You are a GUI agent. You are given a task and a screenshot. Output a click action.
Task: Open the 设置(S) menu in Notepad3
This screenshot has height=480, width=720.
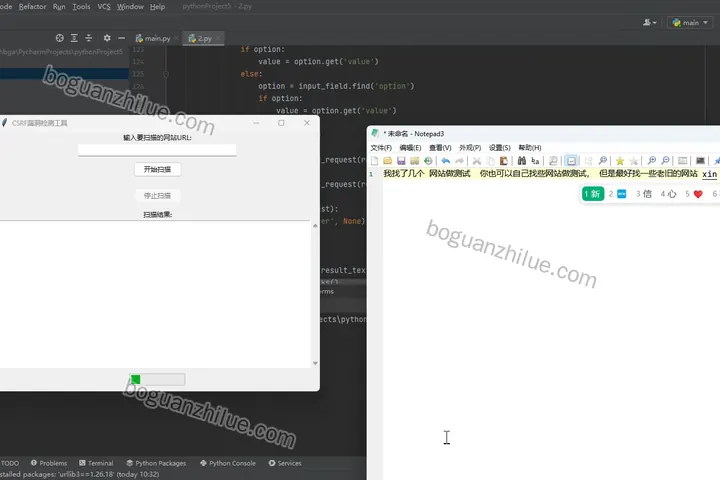(500, 147)
